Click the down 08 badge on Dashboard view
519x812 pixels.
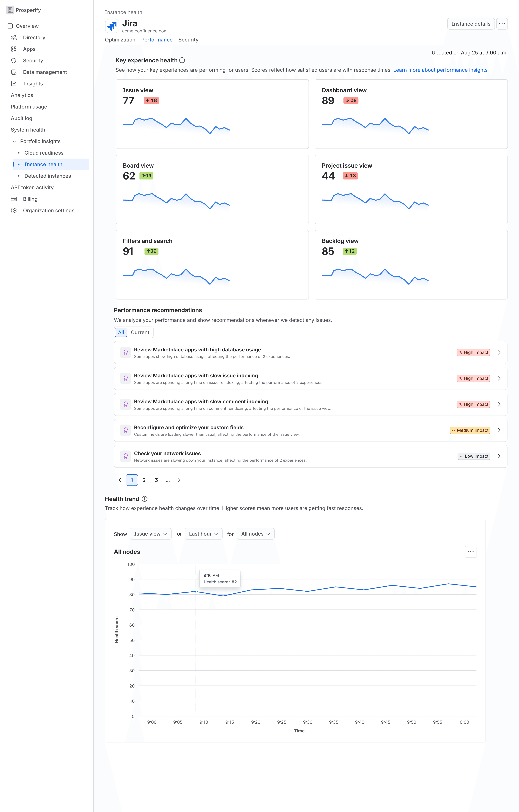(x=351, y=101)
